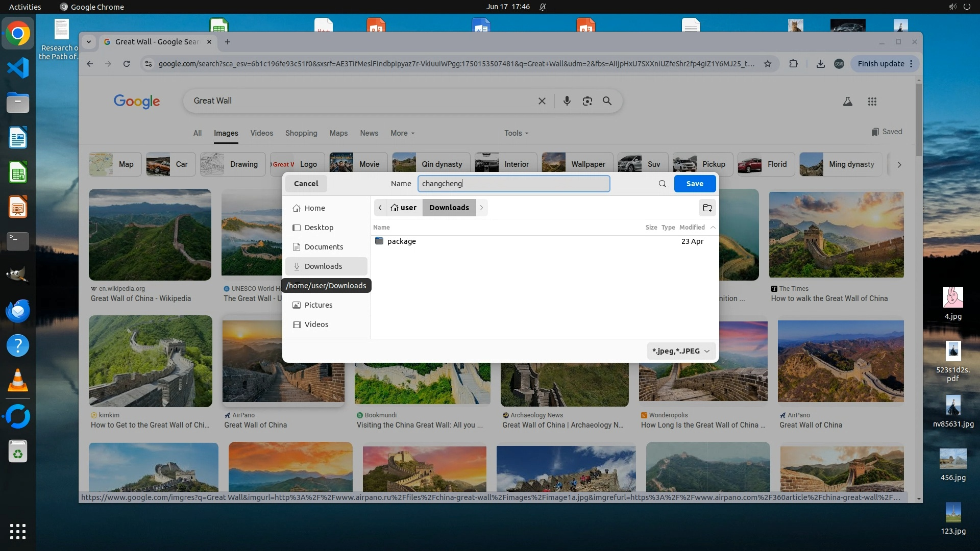Click the search icon in save dialog
Viewport: 980px width, 551px height.
[x=662, y=184]
